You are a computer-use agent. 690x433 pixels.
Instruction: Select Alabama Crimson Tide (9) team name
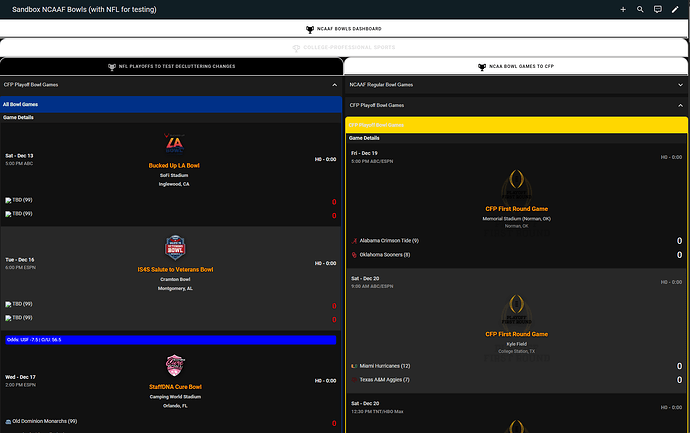[389, 241]
